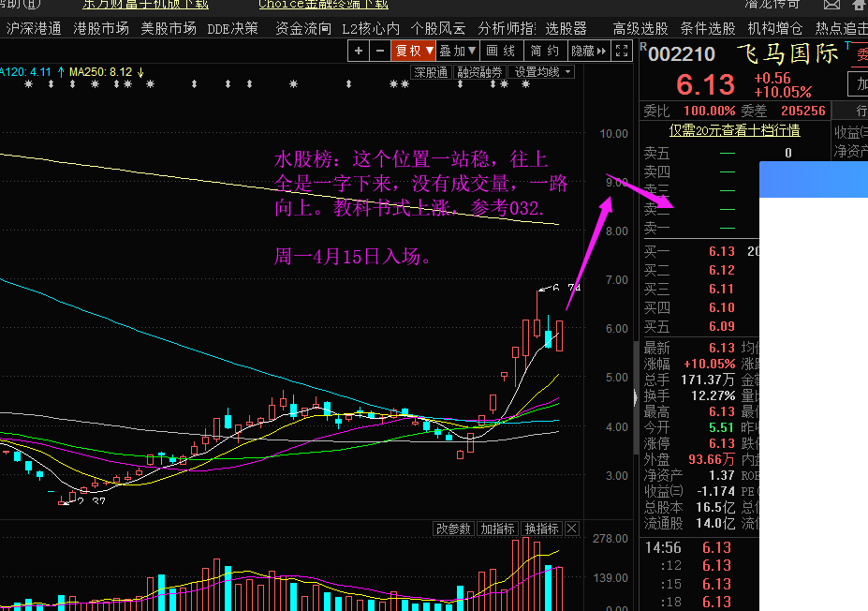Select the 买四 6.10 bid row
Image resolution: width=868 pixels, height=611 pixels.
700,308
